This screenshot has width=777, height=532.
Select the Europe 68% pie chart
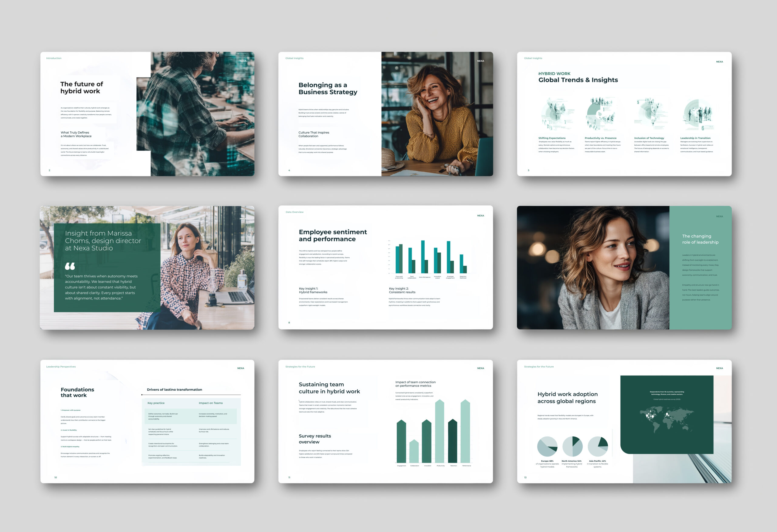click(x=547, y=446)
